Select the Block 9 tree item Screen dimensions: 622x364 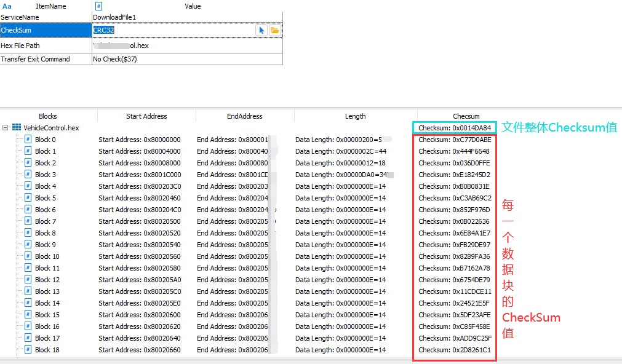46,245
